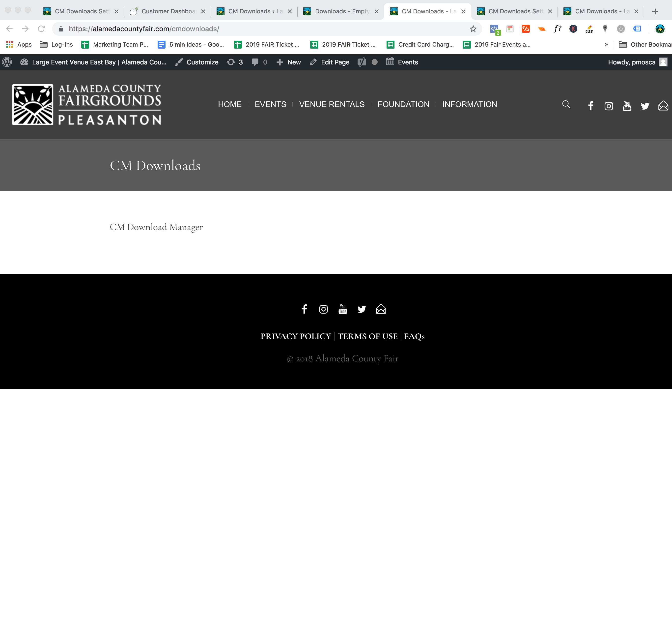Open the FOUNDATION menu item

pos(403,104)
